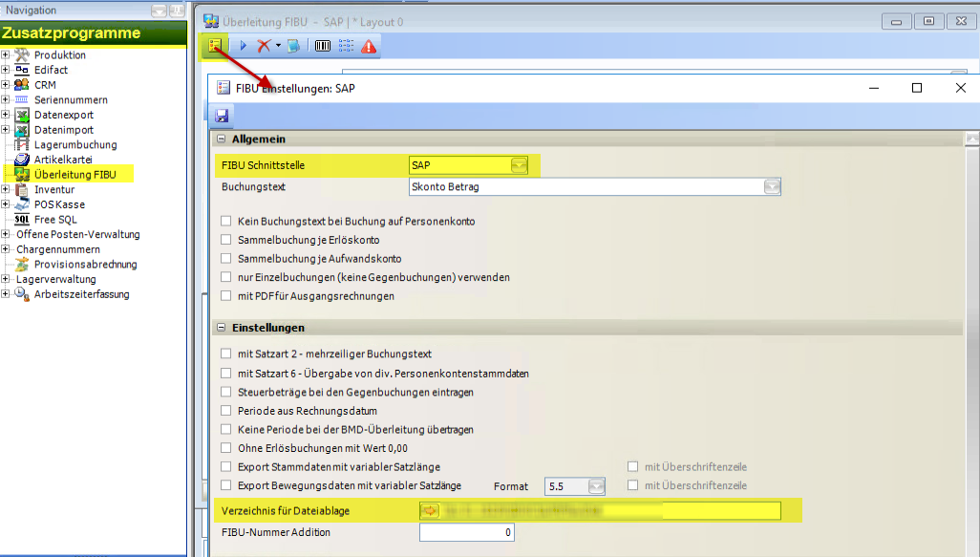This screenshot has height=557, width=980.
Task: Save settings with the floppy disk icon
Action: (222, 116)
